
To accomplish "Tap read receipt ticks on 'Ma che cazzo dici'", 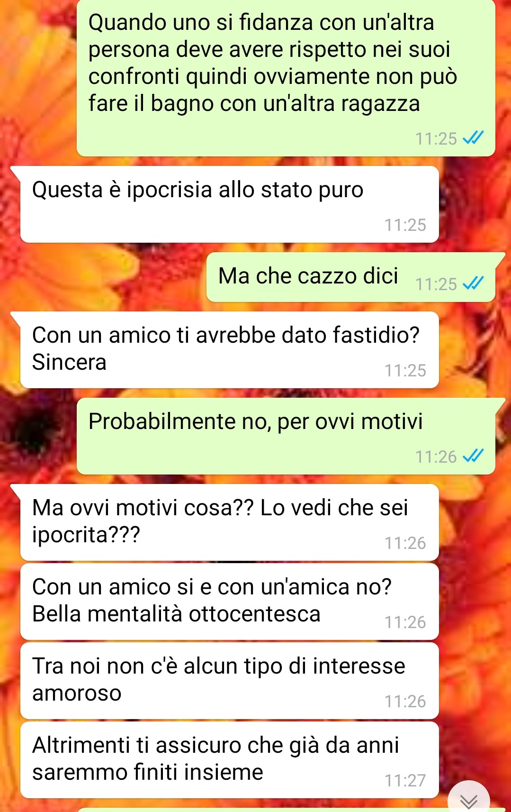I will (x=473, y=283).
